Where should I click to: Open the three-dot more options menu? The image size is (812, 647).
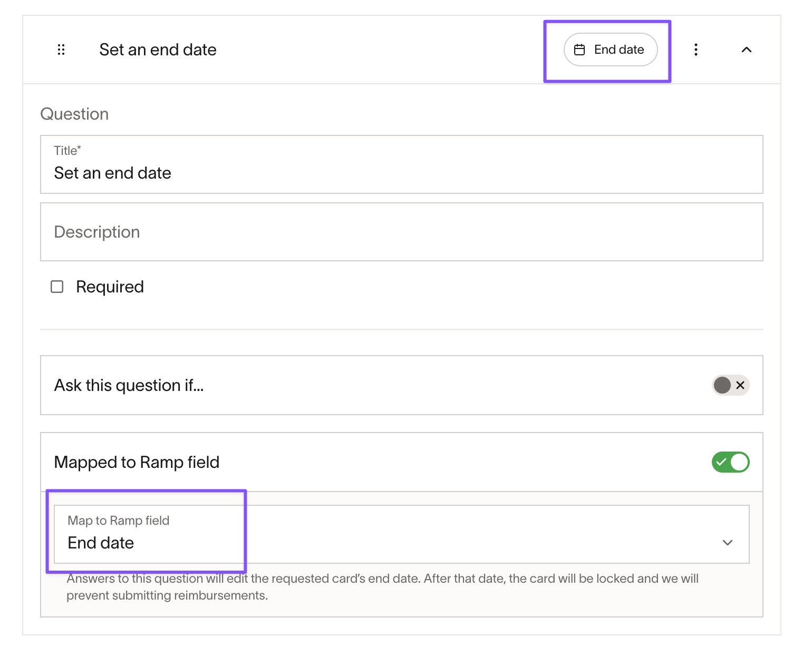point(696,50)
